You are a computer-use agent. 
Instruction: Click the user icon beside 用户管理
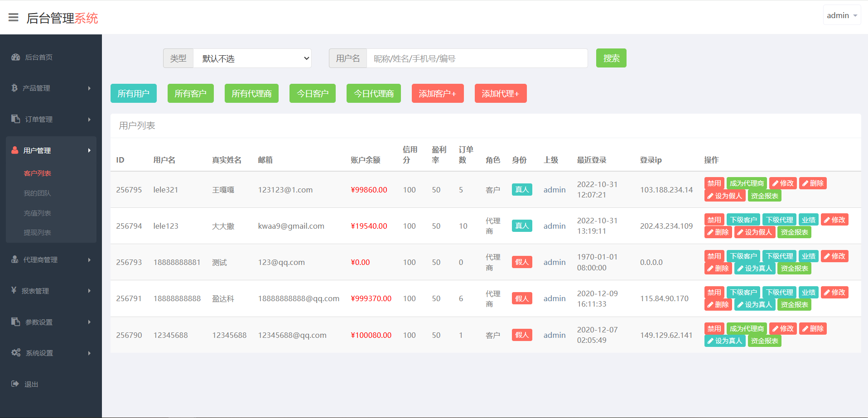(15, 150)
